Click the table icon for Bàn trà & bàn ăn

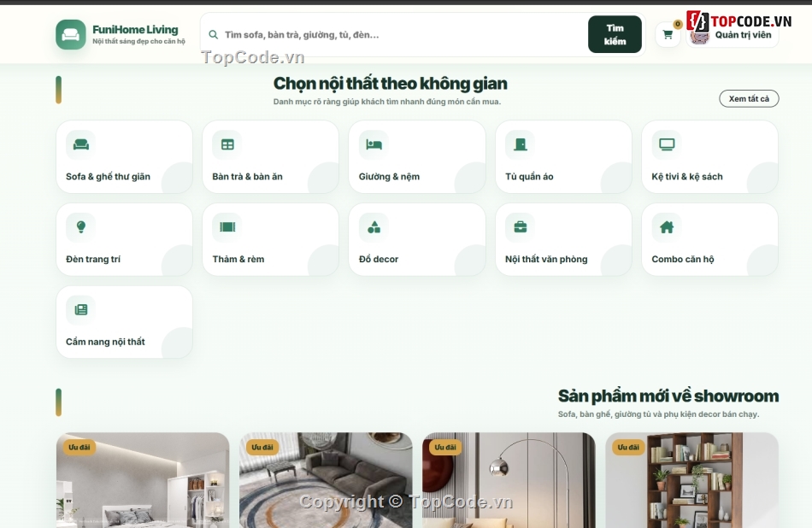[x=227, y=144]
